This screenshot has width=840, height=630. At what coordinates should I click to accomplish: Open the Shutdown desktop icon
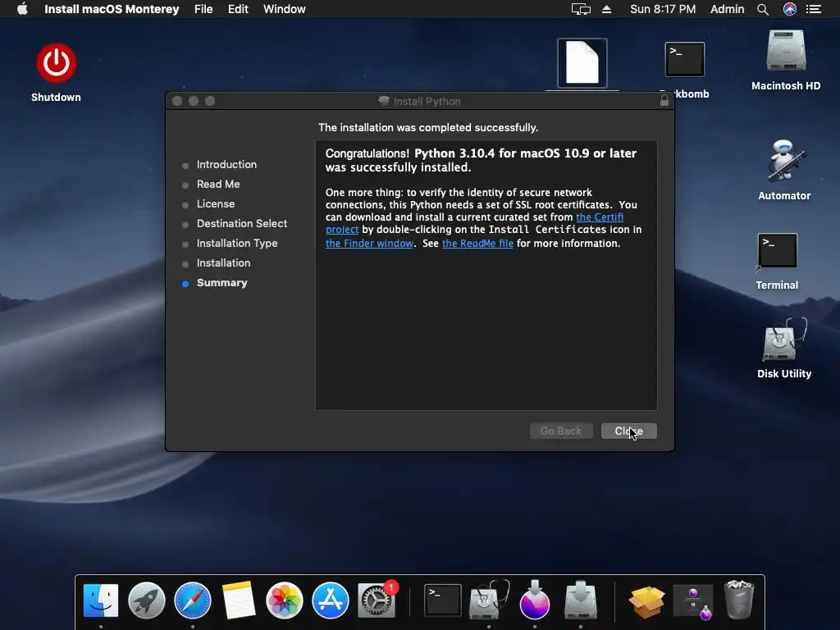tap(57, 63)
